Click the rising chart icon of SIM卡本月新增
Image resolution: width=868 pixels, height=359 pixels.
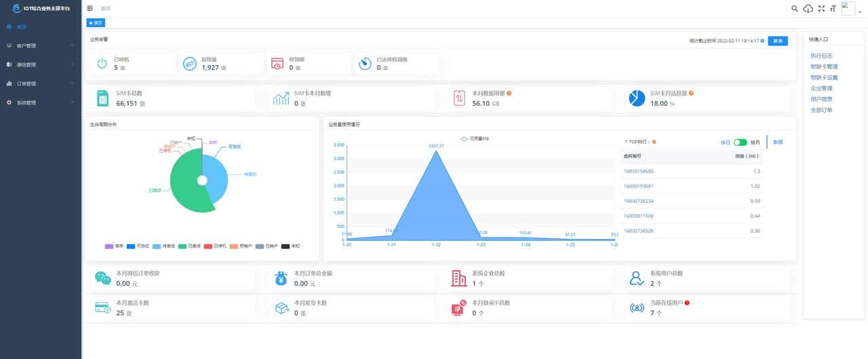point(281,98)
